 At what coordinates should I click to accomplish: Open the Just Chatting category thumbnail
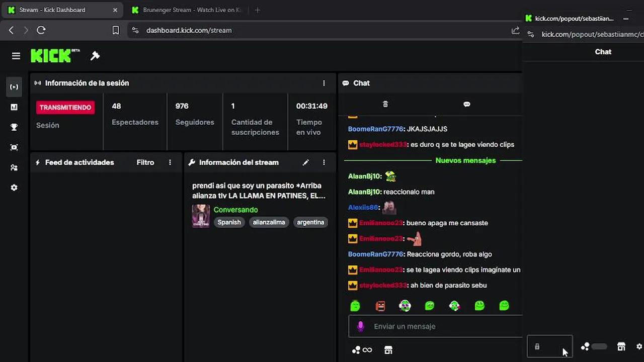point(201,216)
